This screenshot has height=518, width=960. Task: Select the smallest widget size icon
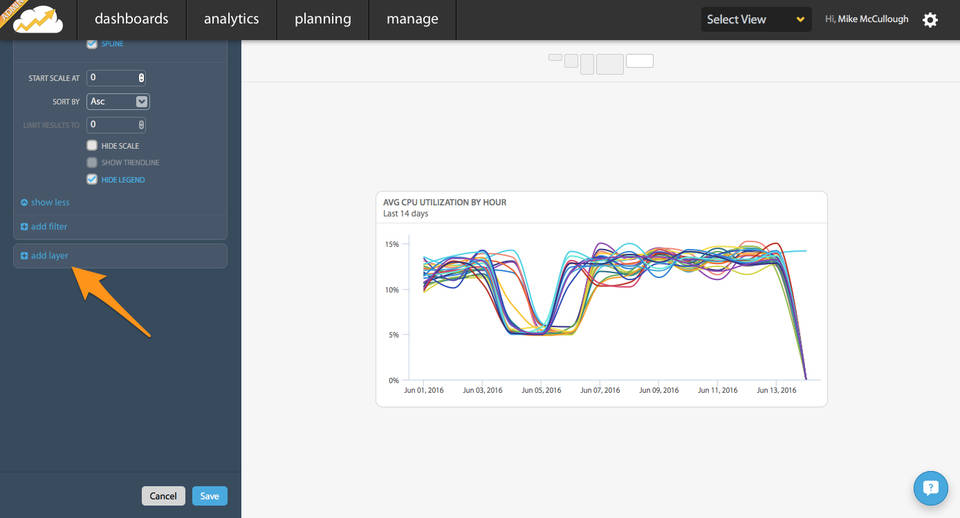tap(555, 58)
